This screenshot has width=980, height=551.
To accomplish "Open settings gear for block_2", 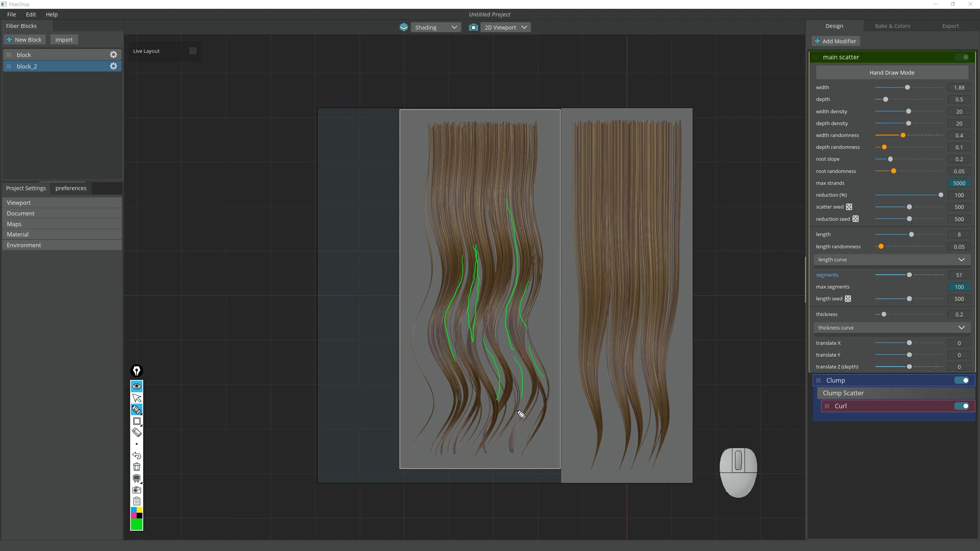I will 113,66.
